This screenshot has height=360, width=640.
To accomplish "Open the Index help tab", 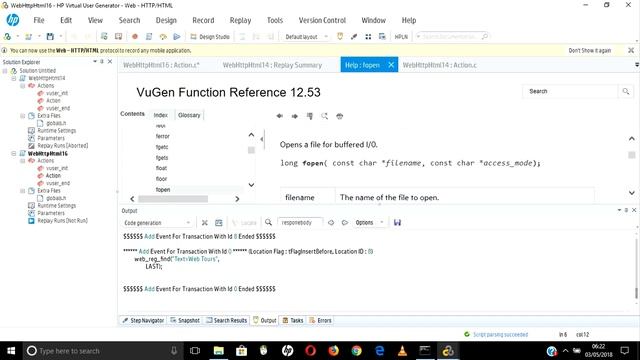I will tap(160, 115).
